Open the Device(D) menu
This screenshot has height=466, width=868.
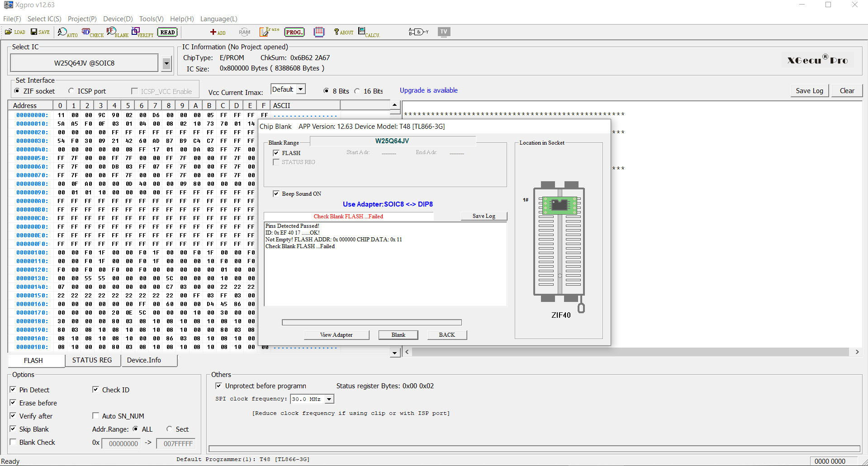(x=118, y=19)
